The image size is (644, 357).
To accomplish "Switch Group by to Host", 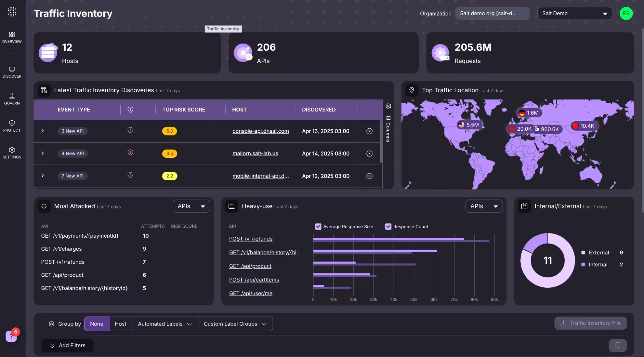I will coord(120,324).
